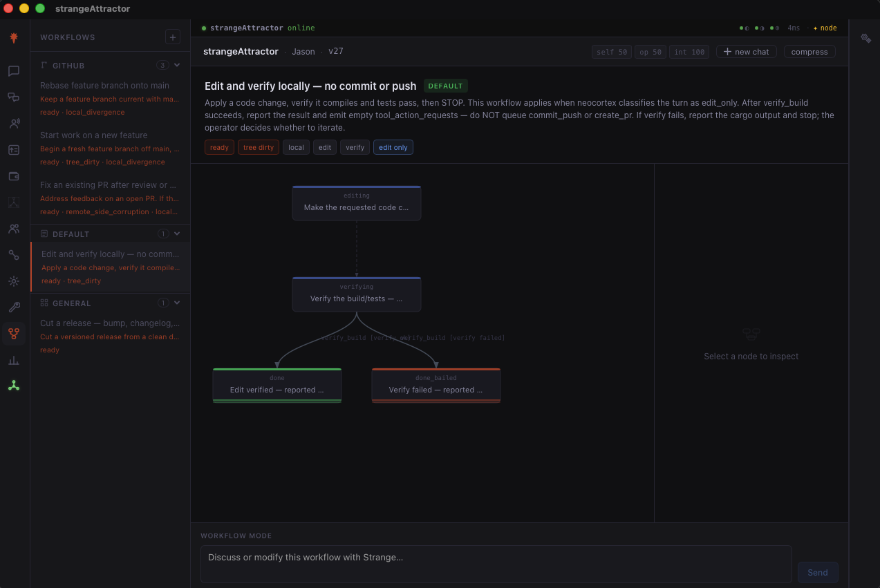Image resolution: width=880 pixels, height=588 pixels.
Task: Click the DEFAULT count badge 1
Action: 163,234
